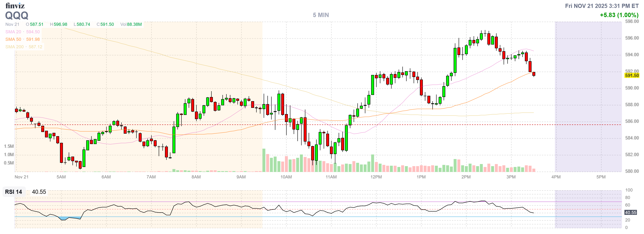This screenshot has height=234, width=644.
Task: Click the yellow 591.50 current price tag
Action: [x=632, y=75]
